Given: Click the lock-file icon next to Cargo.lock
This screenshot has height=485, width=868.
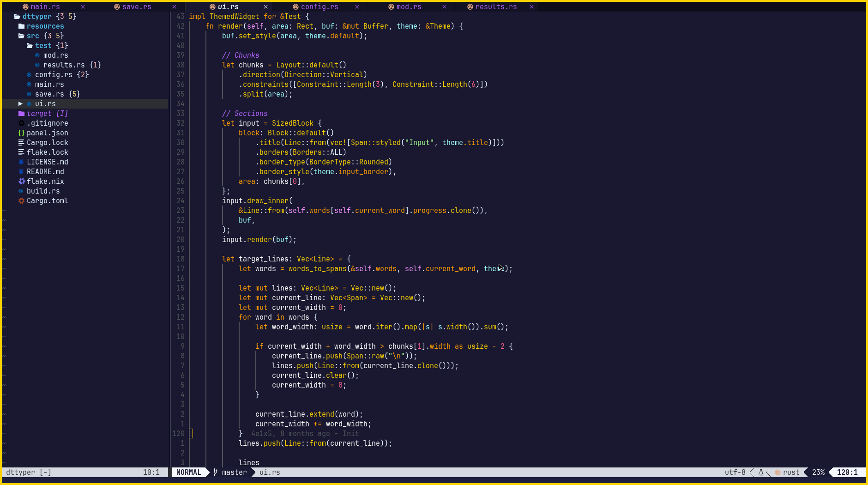Looking at the screenshot, I should coord(21,143).
